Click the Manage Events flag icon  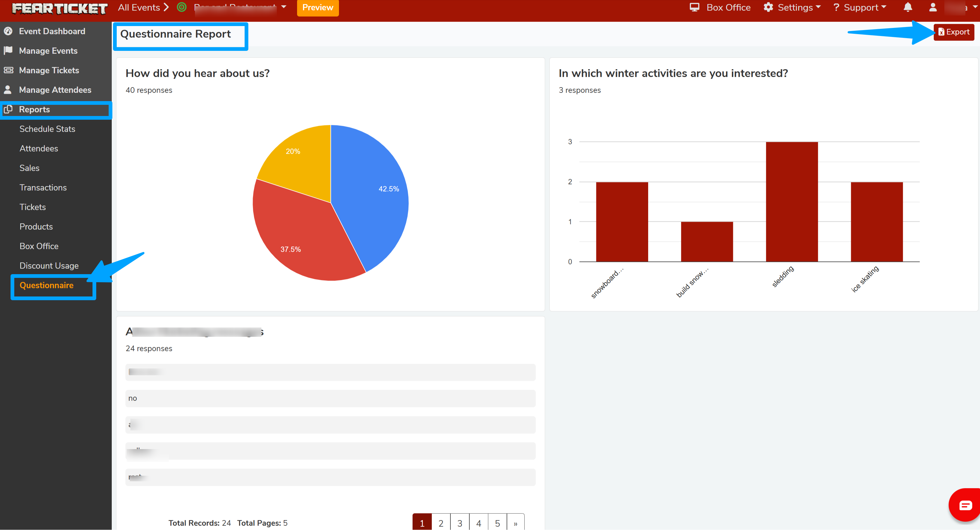pyautogui.click(x=8, y=51)
